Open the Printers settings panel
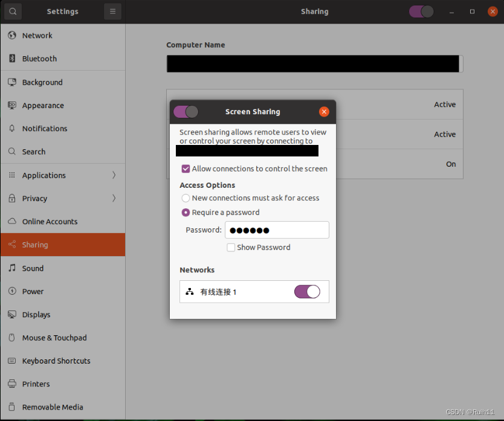The width and height of the screenshot is (504, 421). [34, 384]
